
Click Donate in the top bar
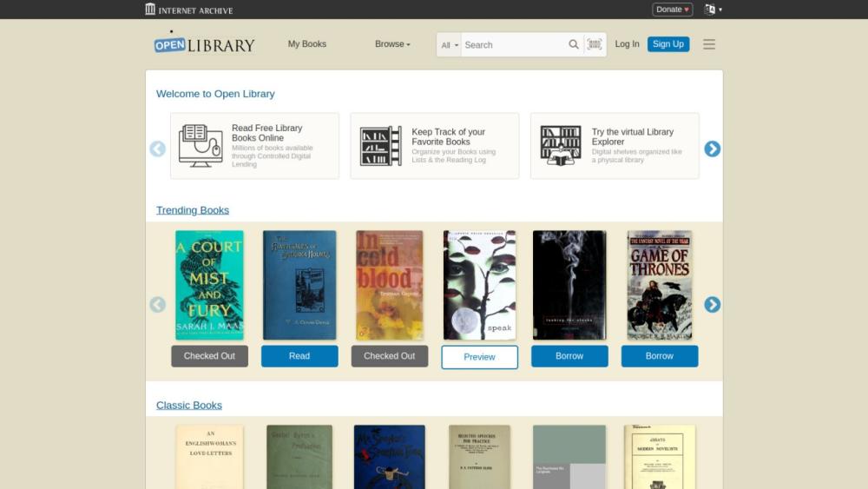point(672,10)
